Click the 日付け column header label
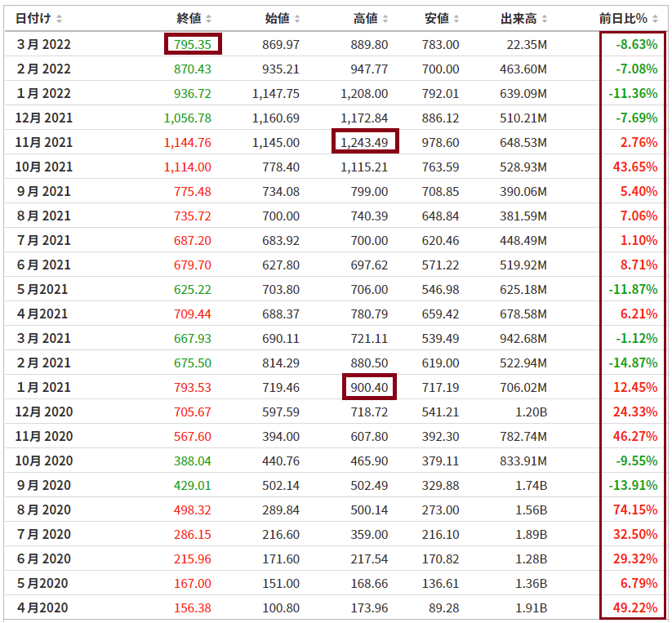The height and width of the screenshot is (623, 672). (33, 19)
